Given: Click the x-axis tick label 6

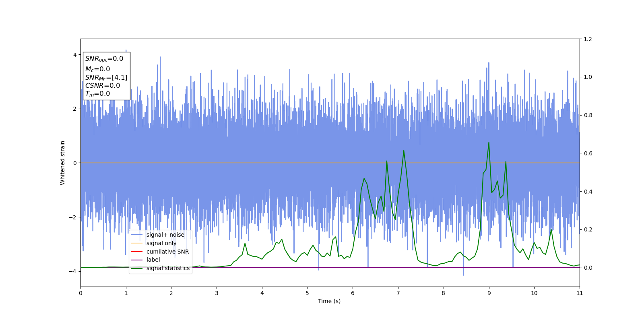Looking at the screenshot, I should coord(353,293).
